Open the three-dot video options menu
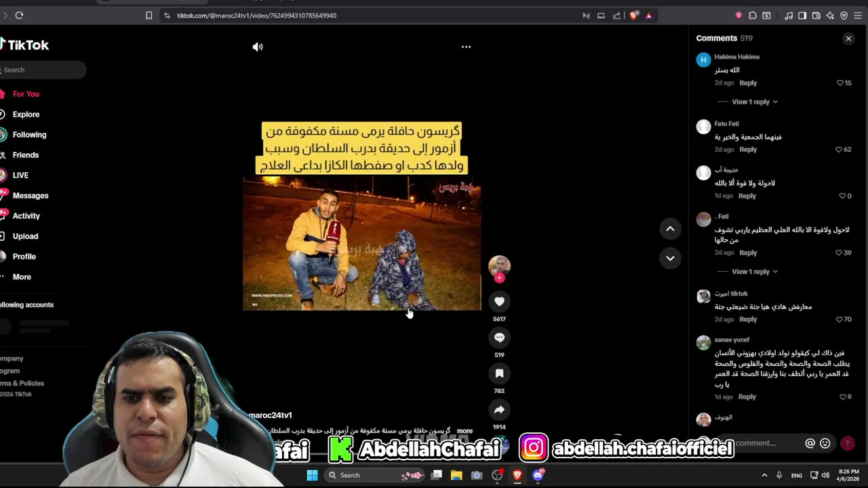Viewport: 868px width, 488px height. click(x=466, y=47)
